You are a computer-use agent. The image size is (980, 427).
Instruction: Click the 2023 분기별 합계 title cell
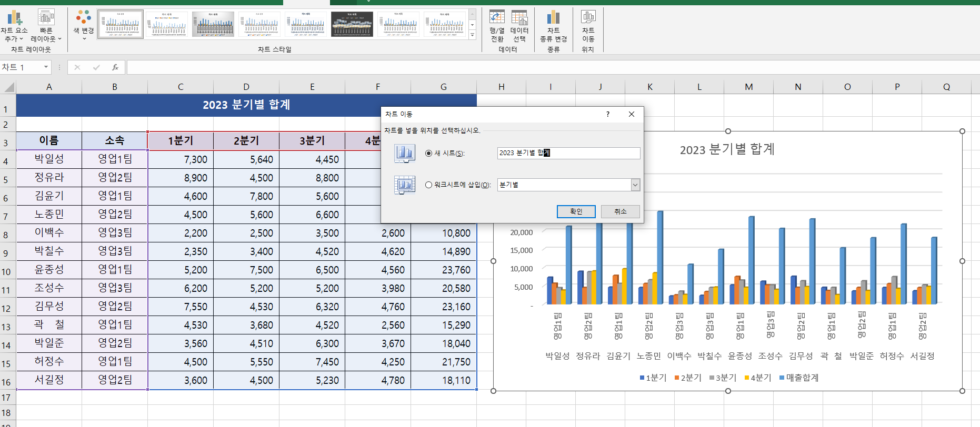(246, 105)
